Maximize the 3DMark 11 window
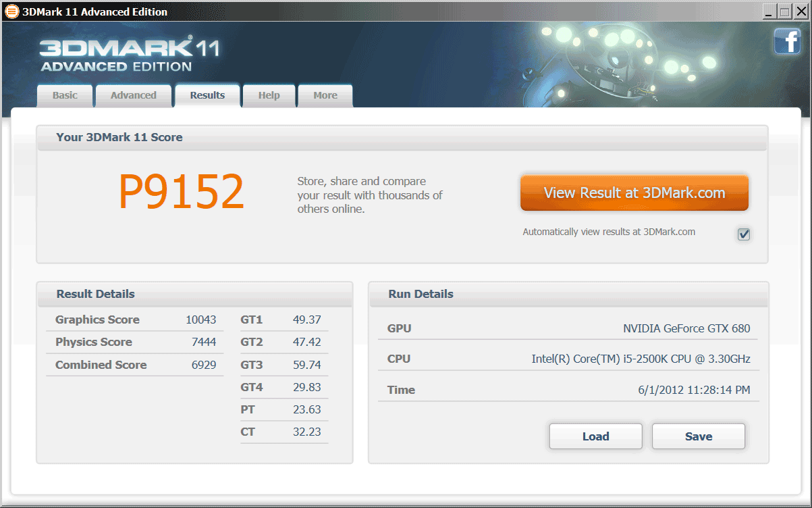The width and height of the screenshot is (812, 508). [x=784, y=11]
